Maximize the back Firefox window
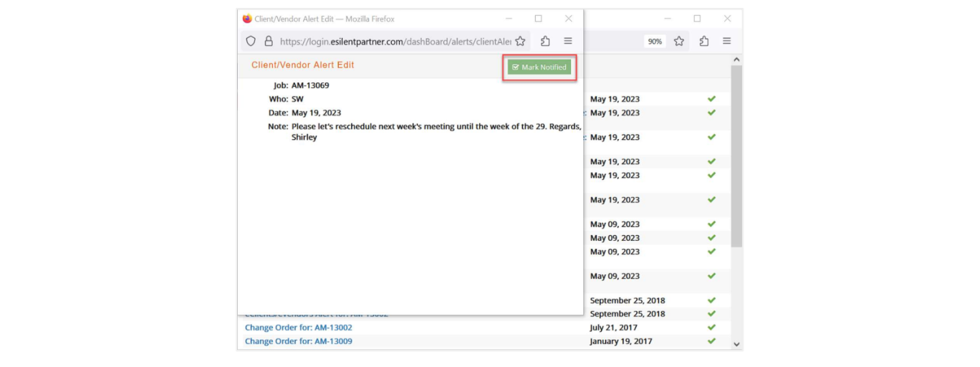 (697, 19)
